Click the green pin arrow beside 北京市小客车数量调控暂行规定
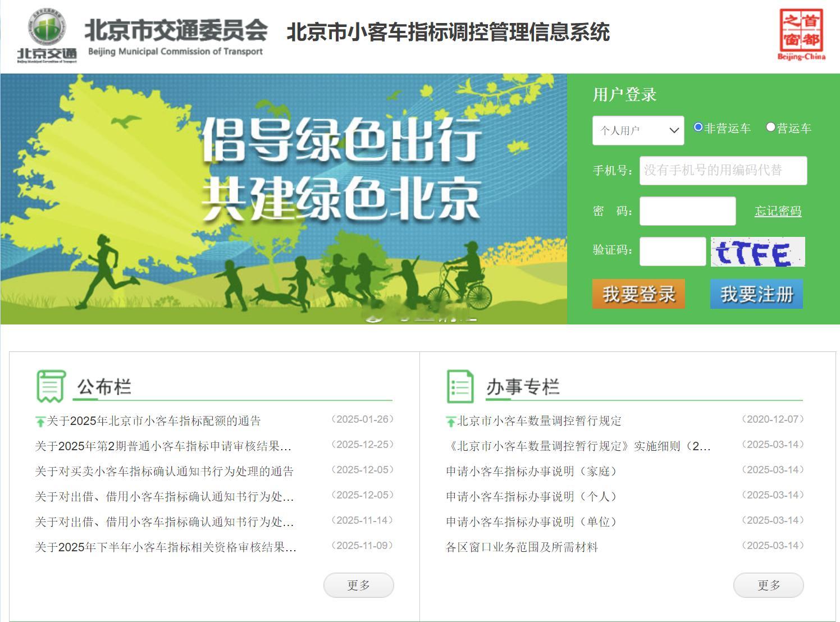This screenshot has height=622, width=840. point(451,421)
